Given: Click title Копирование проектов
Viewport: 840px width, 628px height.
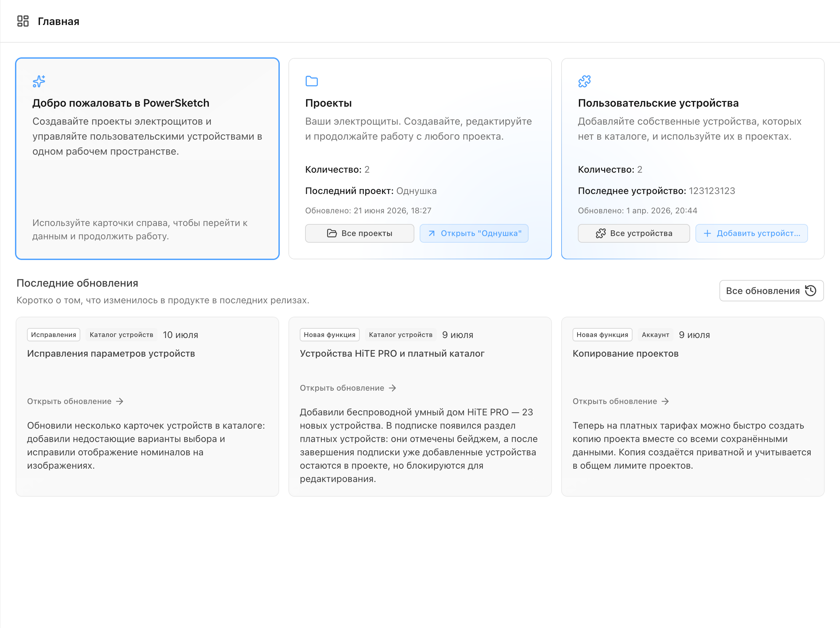Looking at the screenshot, I should tap(626, 354).
